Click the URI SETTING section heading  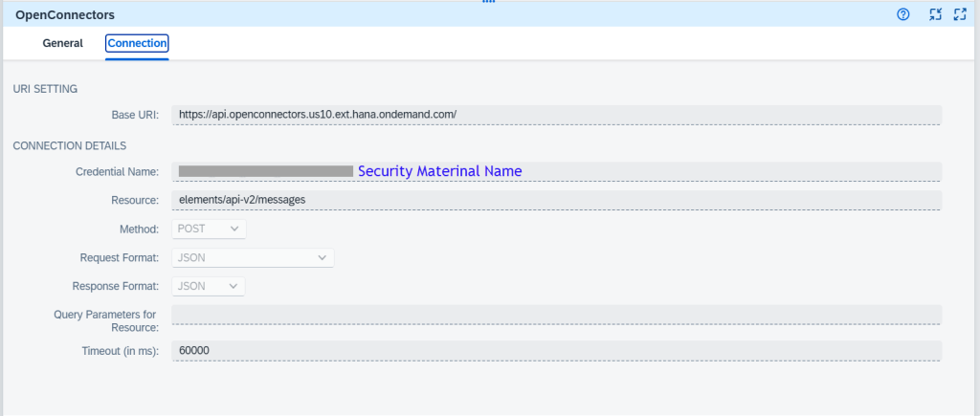point(45,89)
